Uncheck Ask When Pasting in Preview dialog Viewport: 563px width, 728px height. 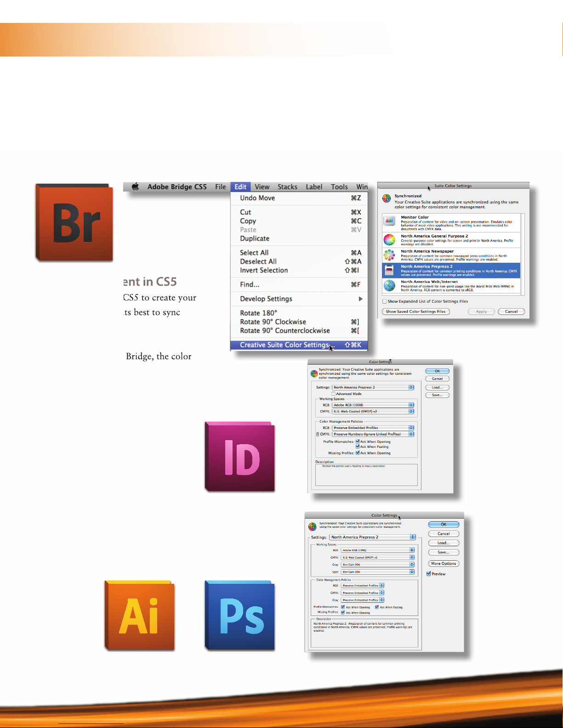coord(377,607)
